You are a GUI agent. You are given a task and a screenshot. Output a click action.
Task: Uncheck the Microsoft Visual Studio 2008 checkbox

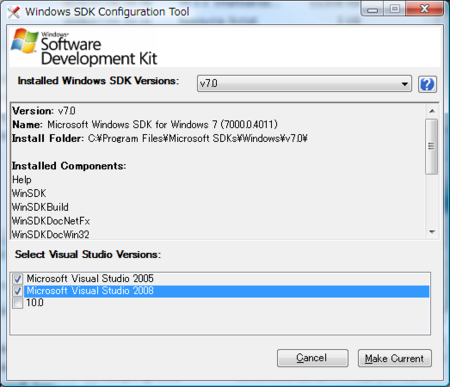pyautogui.click(x=18, y=291)
